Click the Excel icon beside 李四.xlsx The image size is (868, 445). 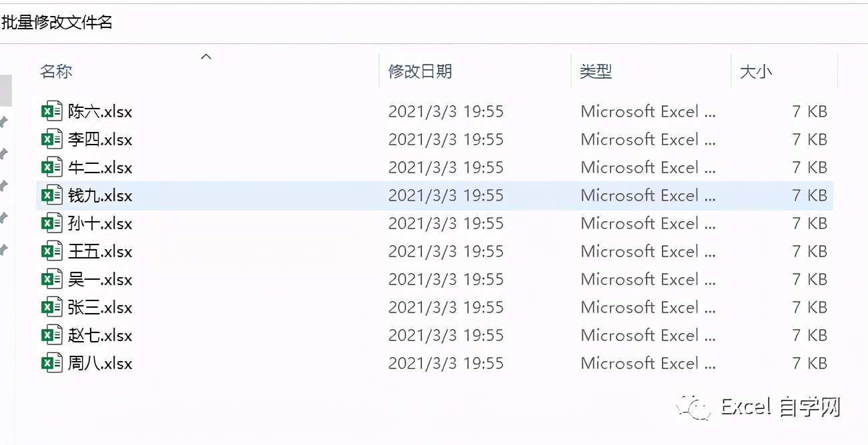[x=51, y=140]
